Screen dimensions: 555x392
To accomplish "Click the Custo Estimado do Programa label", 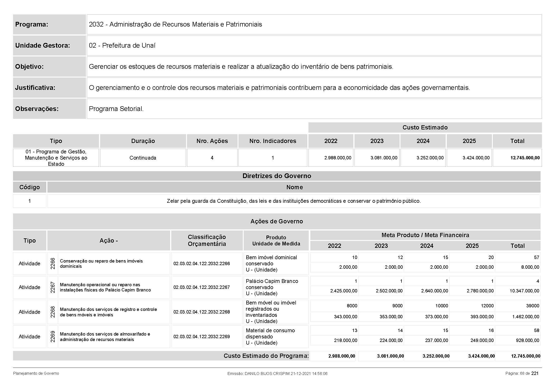I will click(266, 356).
